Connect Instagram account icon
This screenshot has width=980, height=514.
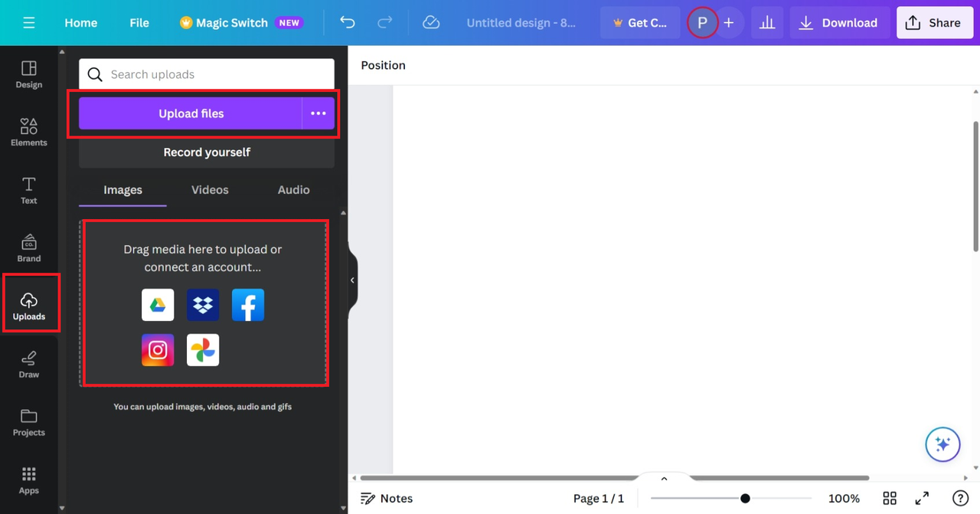(158, 350)
